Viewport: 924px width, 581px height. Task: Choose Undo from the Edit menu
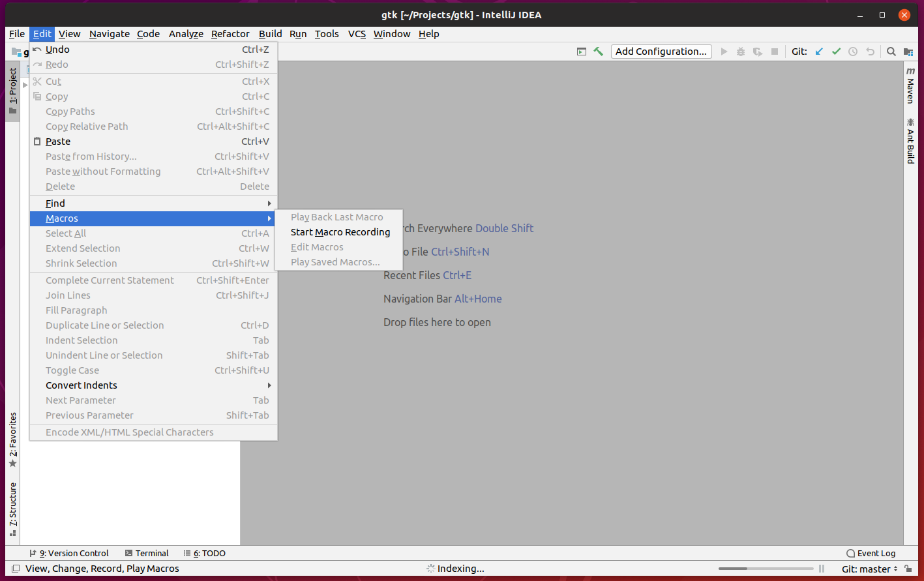coord(154,50)
